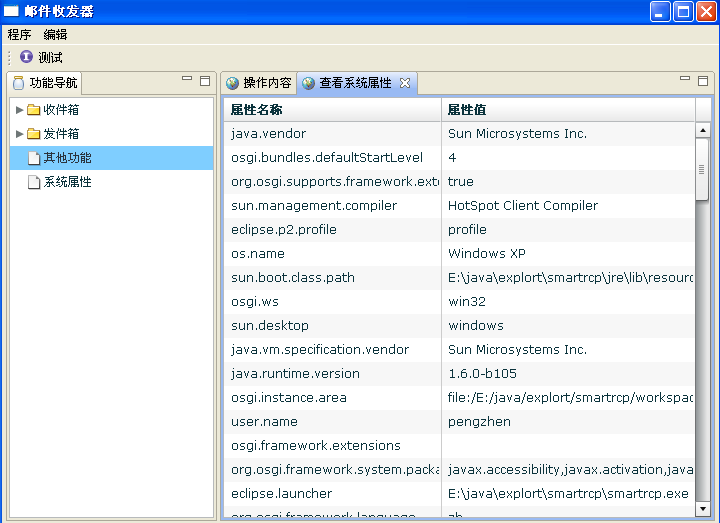Select the osgi.ws property

[x=255, y=302]
